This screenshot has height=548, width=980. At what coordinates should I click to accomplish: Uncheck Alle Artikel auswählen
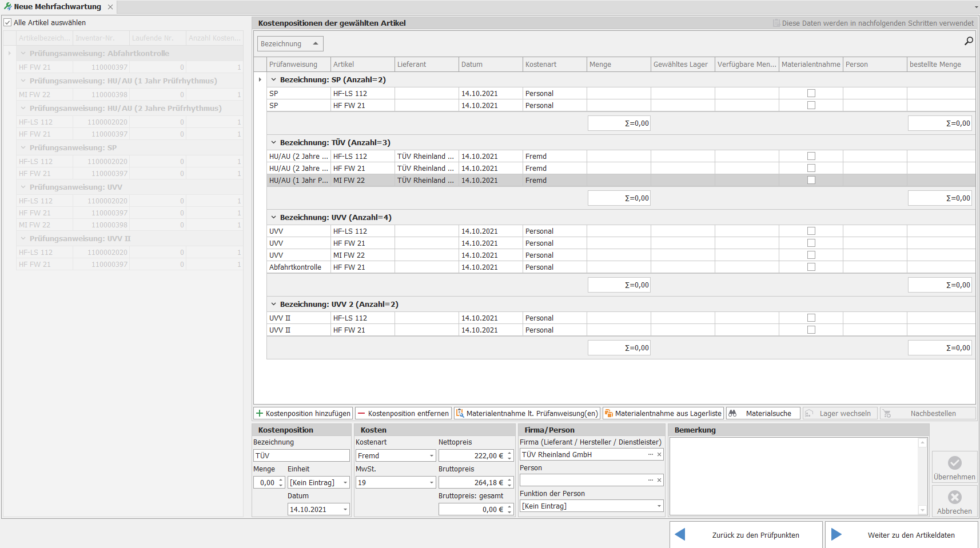[7, 23]
